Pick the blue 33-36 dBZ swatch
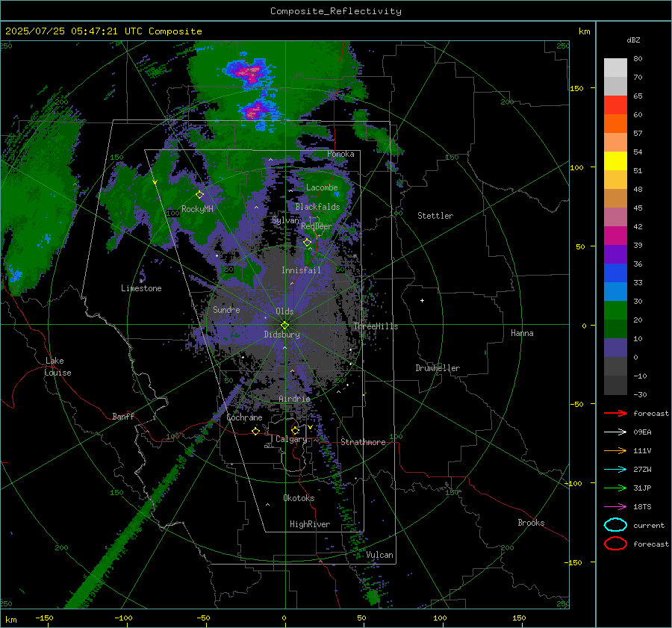The height and width of the screenshot is (628, 672). 615,273
